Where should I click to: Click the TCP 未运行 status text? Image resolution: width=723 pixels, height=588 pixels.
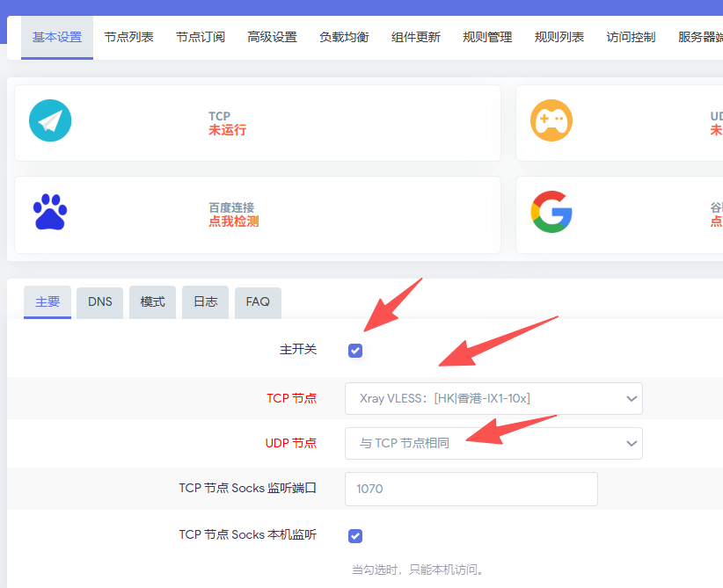[227, 130]
